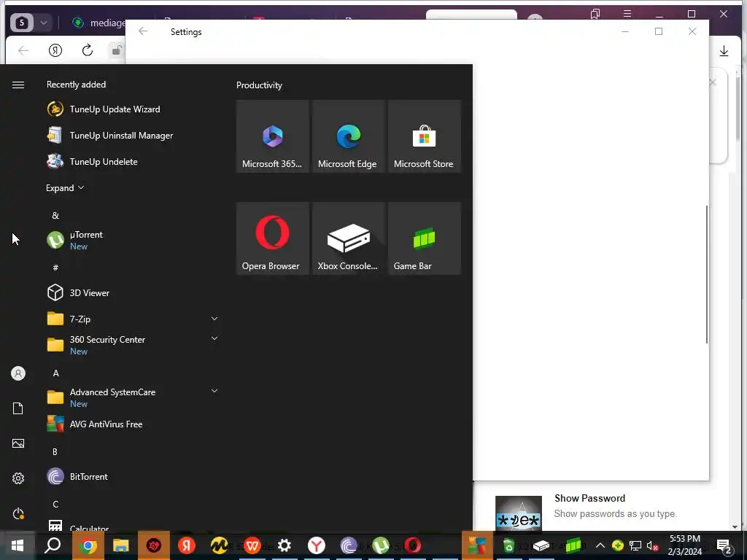Expand the tab group dropdown arrow
This screenshot has height=560, width=747.
(43, 23)
